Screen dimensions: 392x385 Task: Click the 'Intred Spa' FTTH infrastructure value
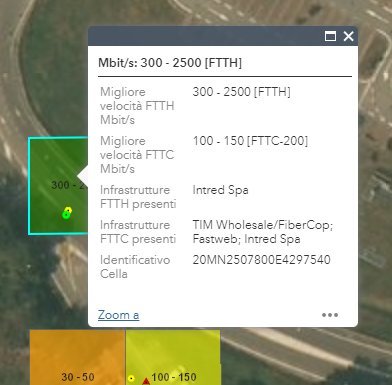point(220,190)
